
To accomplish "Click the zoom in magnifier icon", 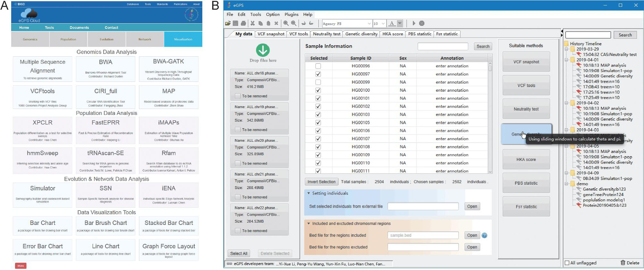I will (x=286, y=23).
